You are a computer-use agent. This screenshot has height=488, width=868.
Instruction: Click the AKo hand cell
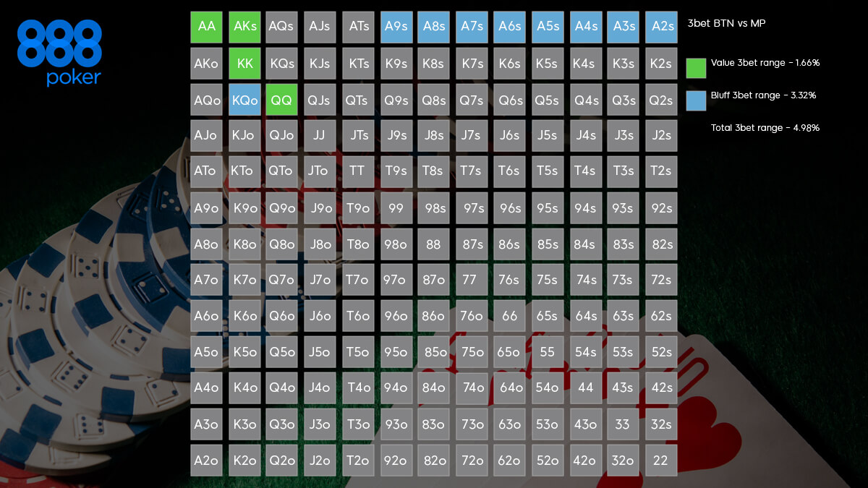coord(206,64)
